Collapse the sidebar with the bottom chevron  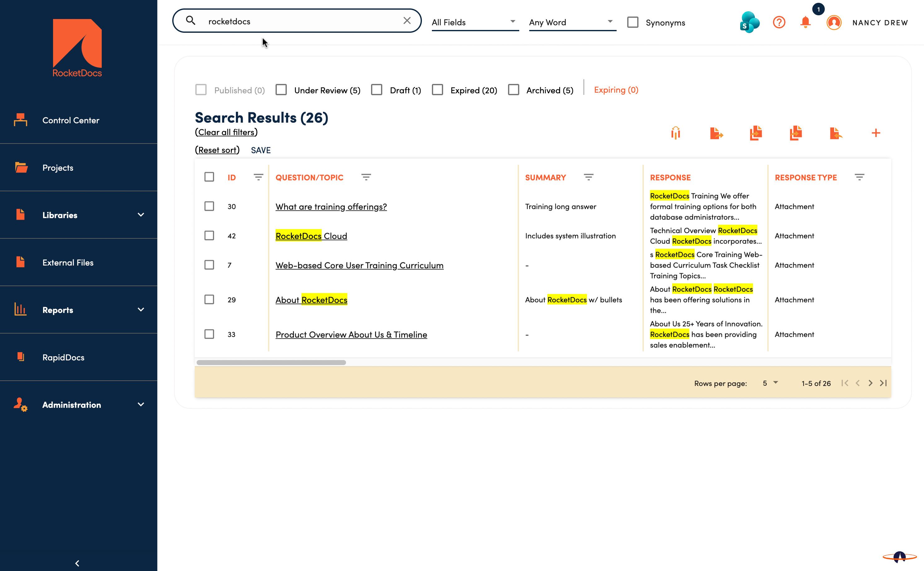click(77, 563)
